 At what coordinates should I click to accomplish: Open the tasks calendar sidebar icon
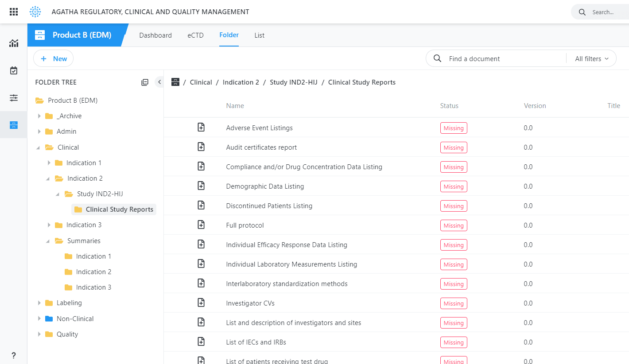(14, 70)
